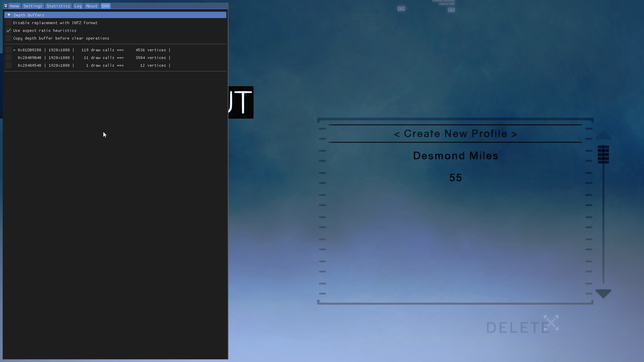Collapse the ReShade overlay window triangle
The width and height of the screenshot is (644, 362).
point(6,6)
